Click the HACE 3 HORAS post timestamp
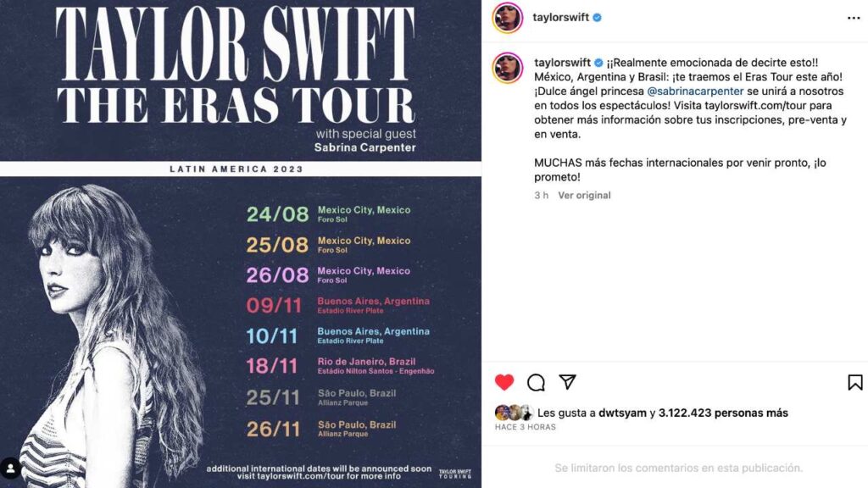 [525, 427]
